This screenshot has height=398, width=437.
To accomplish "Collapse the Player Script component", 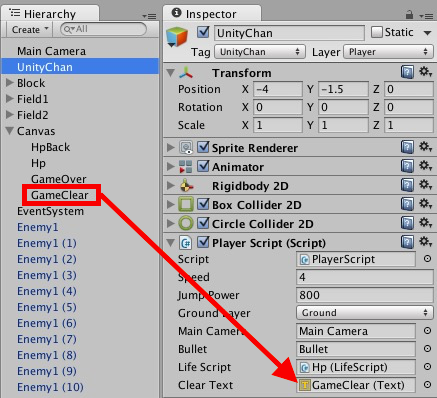I will 171,243.
